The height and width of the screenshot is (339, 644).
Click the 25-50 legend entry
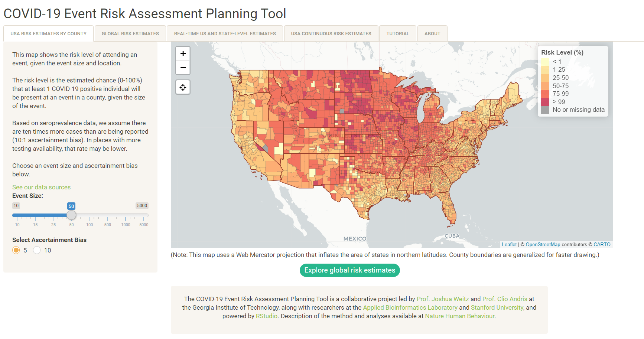coord(560,78)
